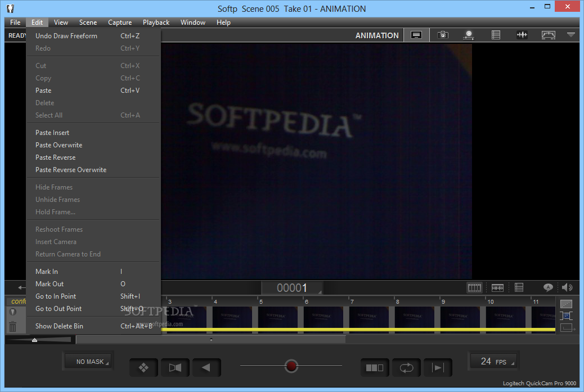
Task: Toggle the loop playback button
Action: point(406,368)
